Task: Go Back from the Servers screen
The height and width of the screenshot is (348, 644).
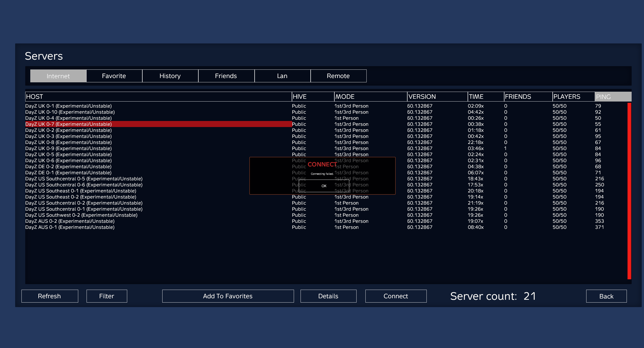Action: point(606,296)
